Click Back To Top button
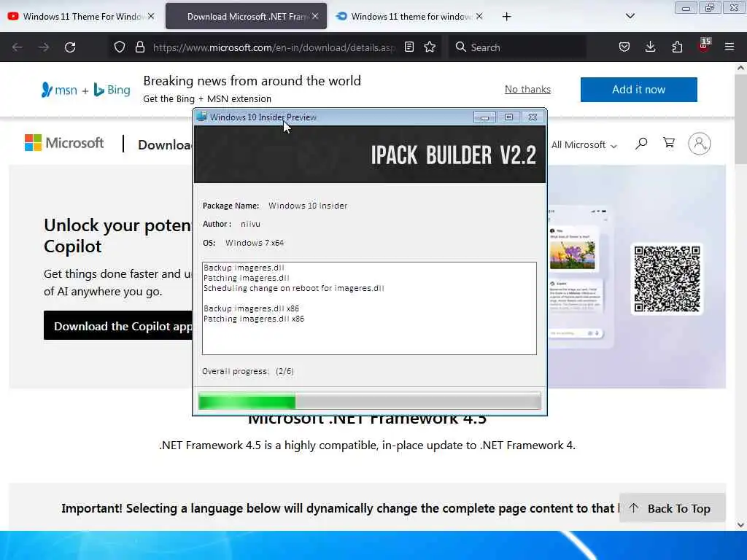Image resolution: width=747 pixels, height=560 pixels. click(x=672, y=508)
